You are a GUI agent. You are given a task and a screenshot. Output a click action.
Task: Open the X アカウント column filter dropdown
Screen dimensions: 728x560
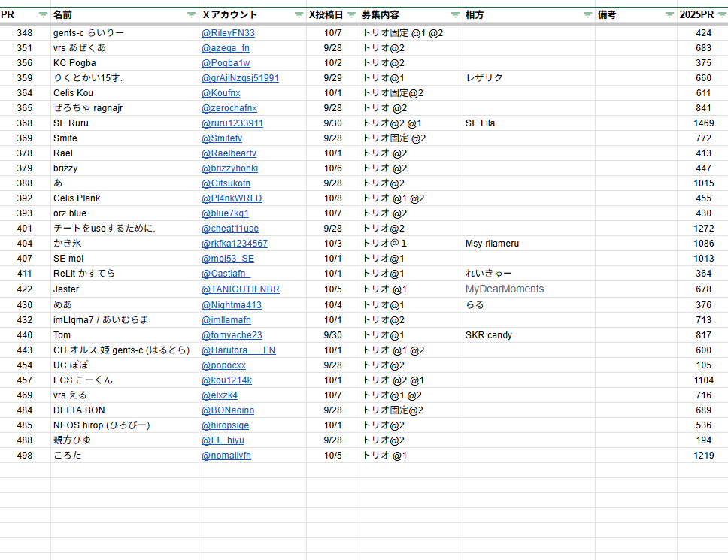coord(299,15)
